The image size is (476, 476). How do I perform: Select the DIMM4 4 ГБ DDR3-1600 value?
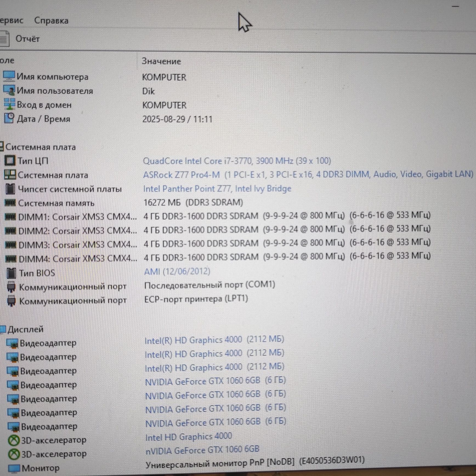tap(287, 257)
